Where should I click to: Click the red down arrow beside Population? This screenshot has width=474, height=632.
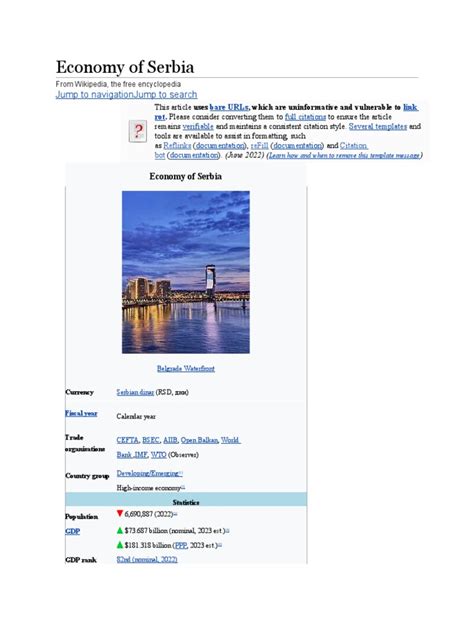point(119,514)
